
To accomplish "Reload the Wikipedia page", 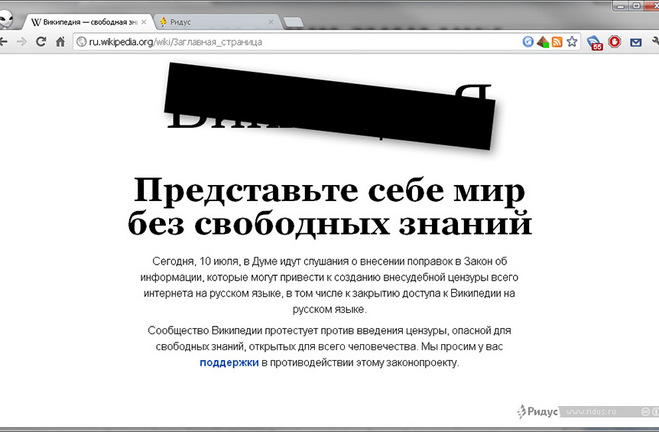I will point(41,42).
